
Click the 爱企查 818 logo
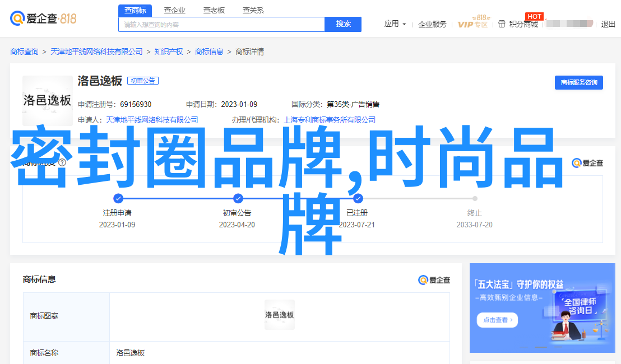(43, 18)
